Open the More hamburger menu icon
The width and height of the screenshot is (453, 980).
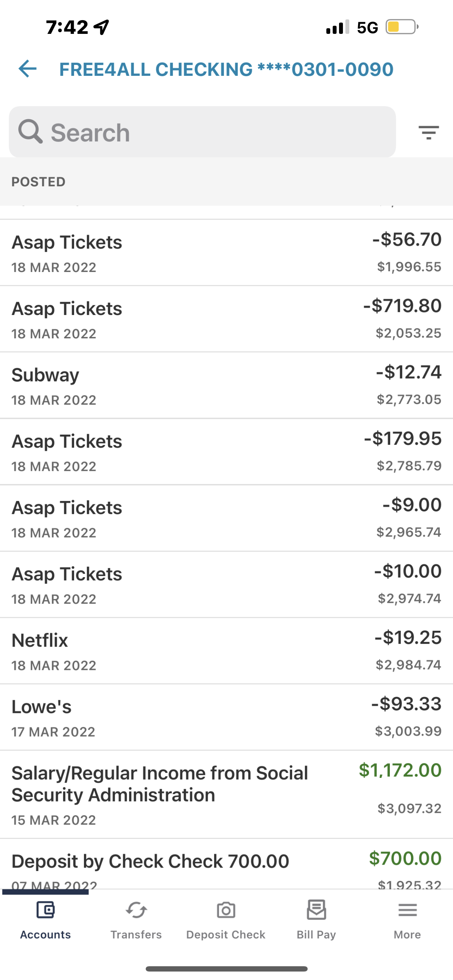point(407,910)
